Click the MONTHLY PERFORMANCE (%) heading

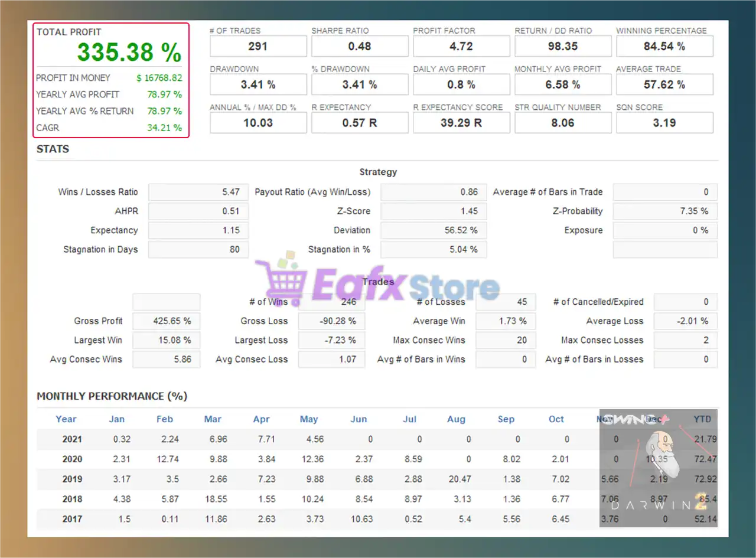coord(112,396)
